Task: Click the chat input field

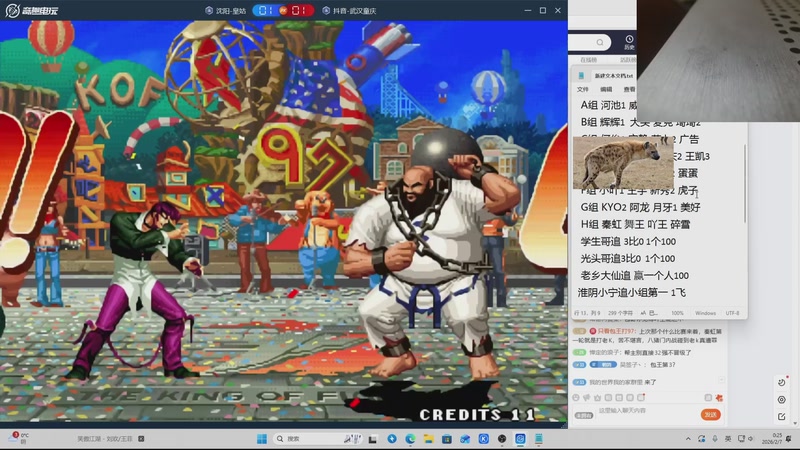Action: 647,411
